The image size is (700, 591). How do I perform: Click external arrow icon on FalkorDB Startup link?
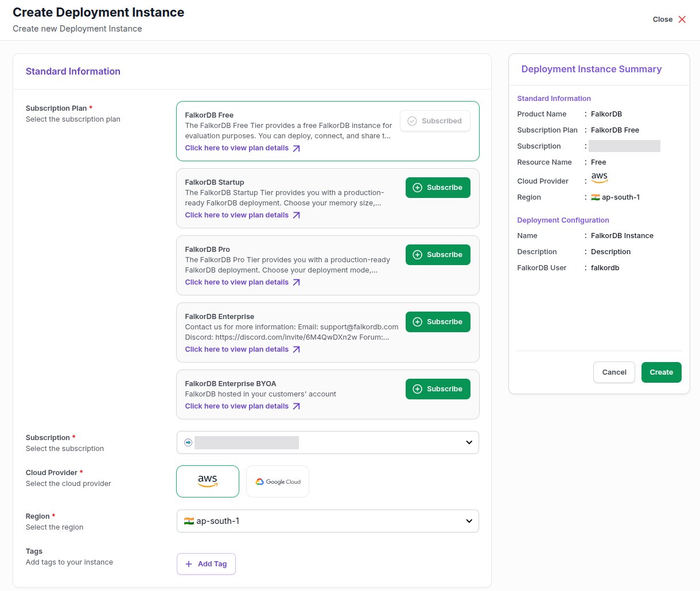point(297,216)
